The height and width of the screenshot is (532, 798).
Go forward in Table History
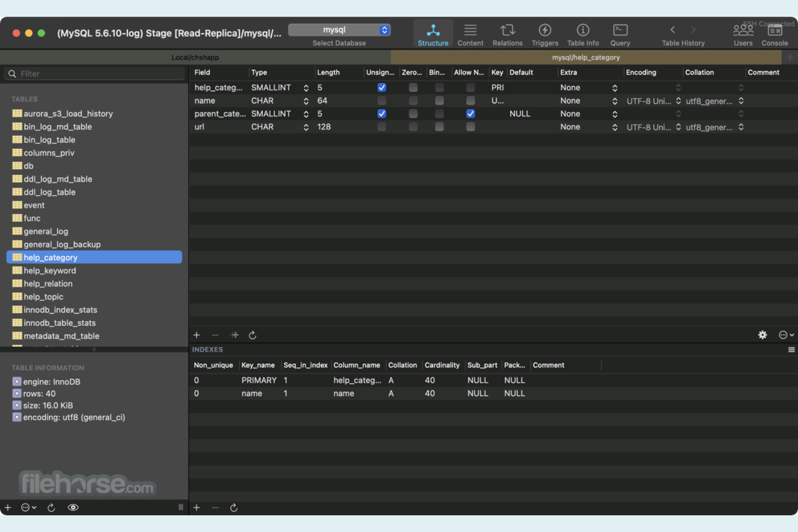[693, 30]
